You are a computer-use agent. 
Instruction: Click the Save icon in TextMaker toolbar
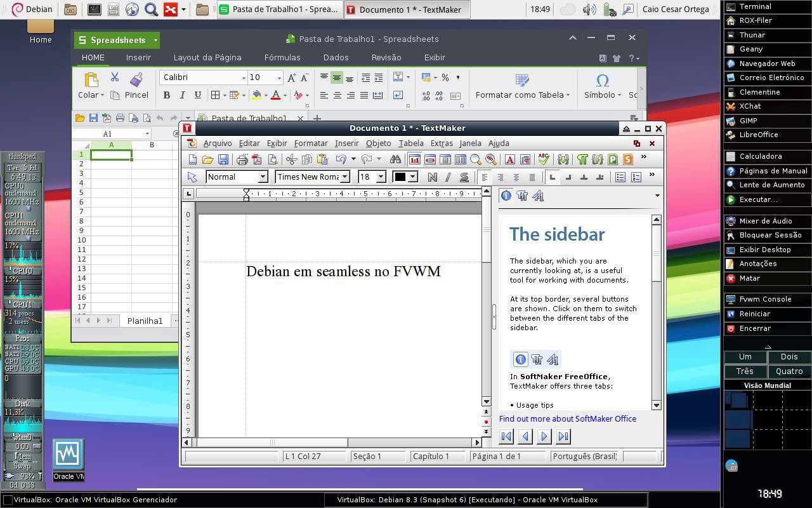223,159
